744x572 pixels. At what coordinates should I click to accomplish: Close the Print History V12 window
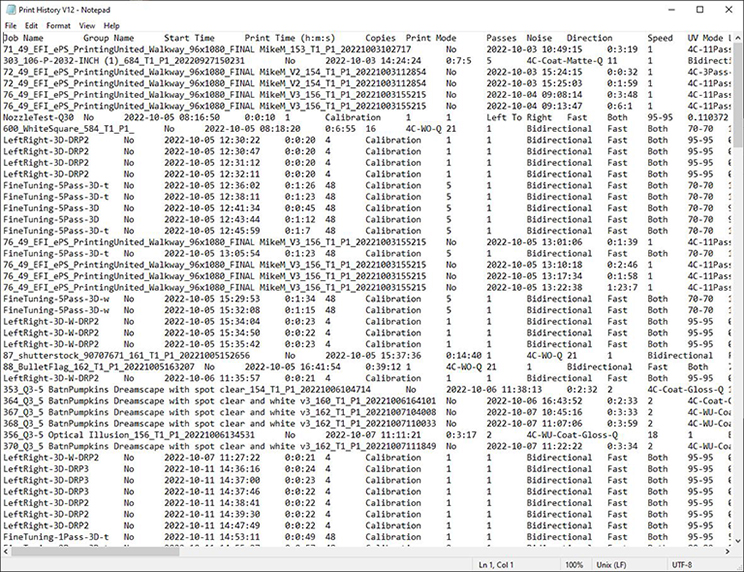pyautogui.click(x=729, y=9)
